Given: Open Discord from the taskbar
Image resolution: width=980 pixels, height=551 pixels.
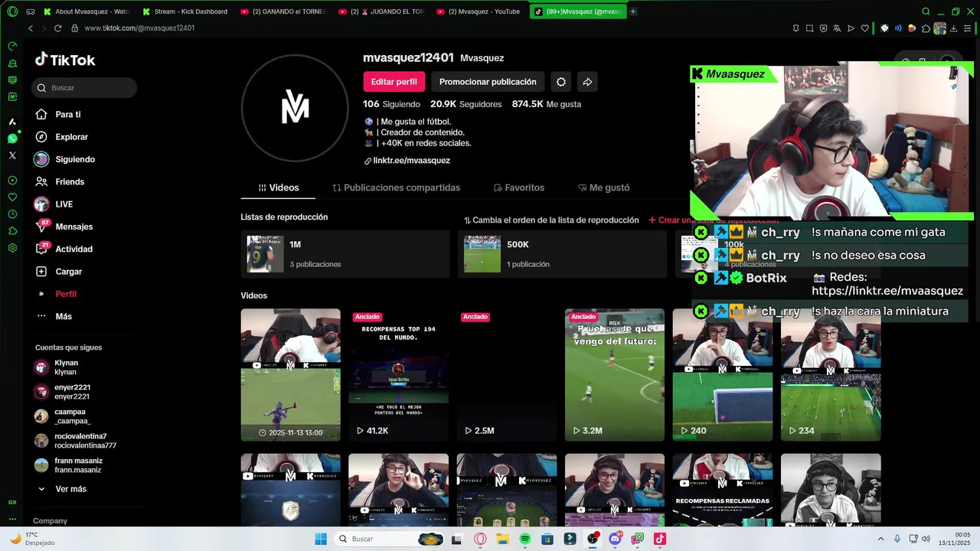Looking at the screenshot, I should click(x=615, y=539).
